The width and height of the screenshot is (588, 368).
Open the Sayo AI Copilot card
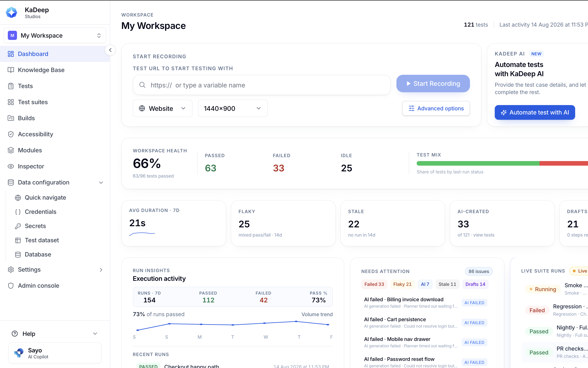(55, 353)
